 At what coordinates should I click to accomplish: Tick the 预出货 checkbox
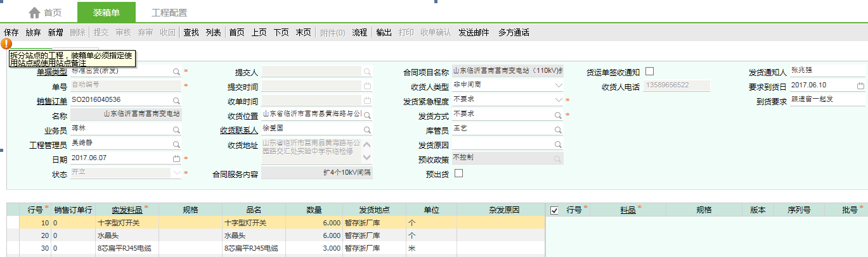[x=459, y=173]
